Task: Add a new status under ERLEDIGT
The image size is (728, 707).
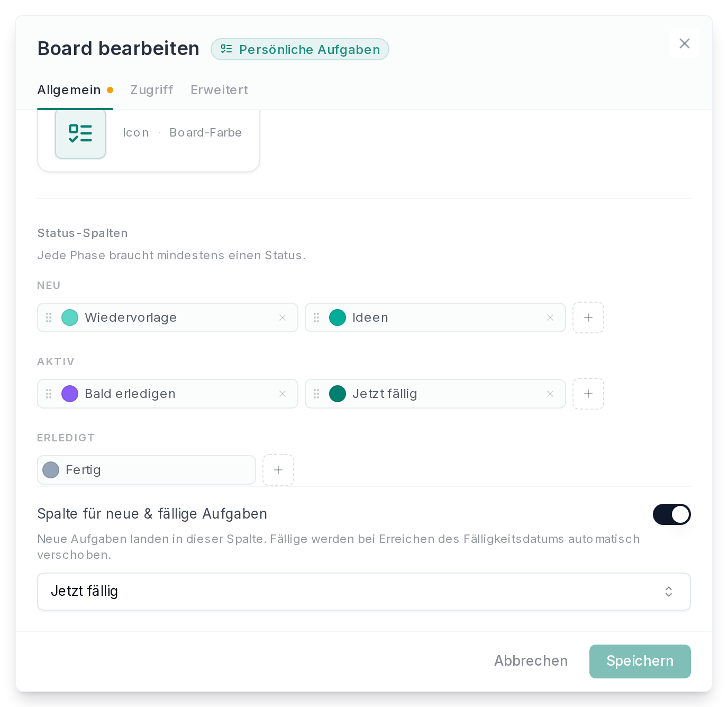Action: 278,470
